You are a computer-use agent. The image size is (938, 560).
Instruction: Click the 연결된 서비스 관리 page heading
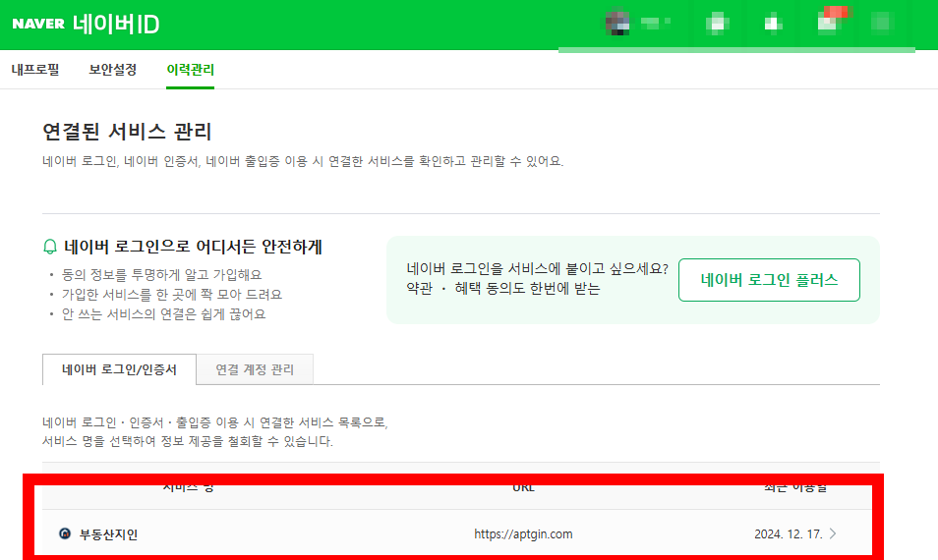tap(127, 132)
